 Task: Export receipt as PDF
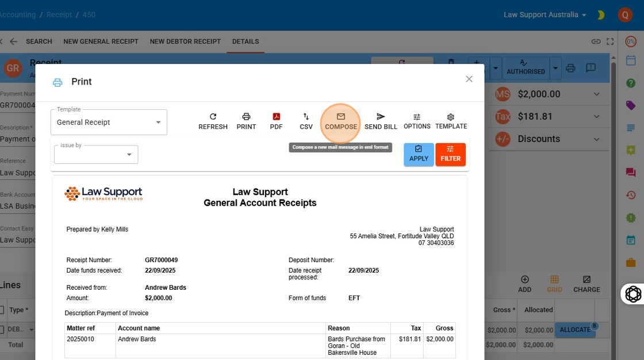[276, 122]
